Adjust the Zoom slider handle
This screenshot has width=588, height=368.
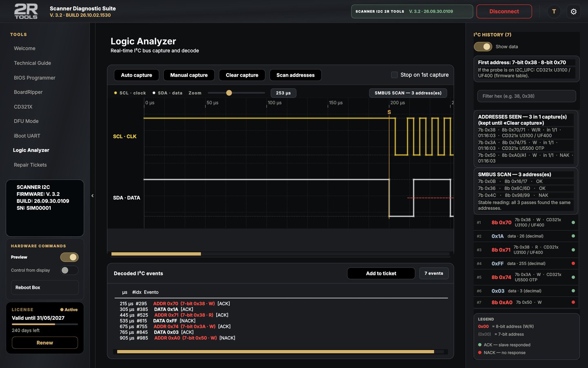pyautogui.click(x=229, y=93)
